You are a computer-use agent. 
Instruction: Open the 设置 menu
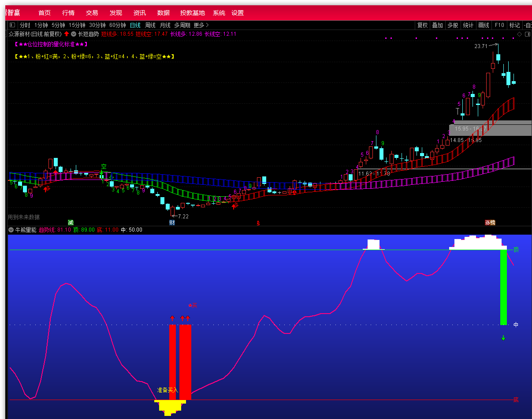(238, 13)
